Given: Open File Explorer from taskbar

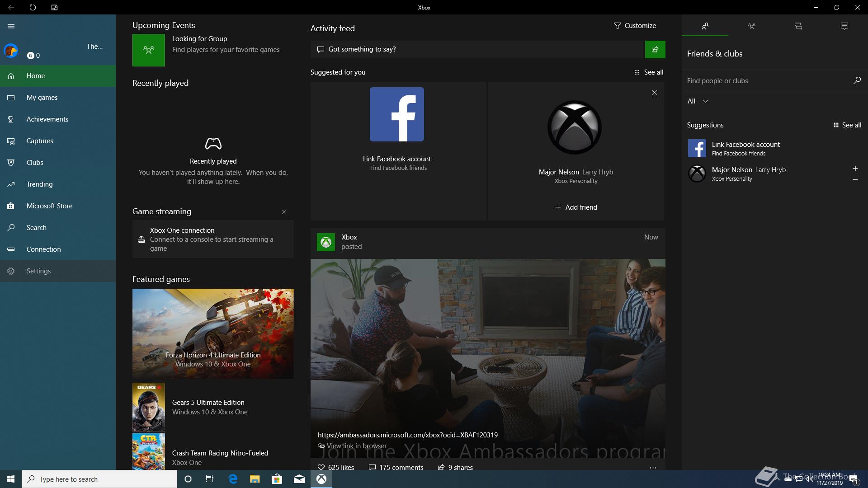Looking at the screenshot, I should click(255, 479).
